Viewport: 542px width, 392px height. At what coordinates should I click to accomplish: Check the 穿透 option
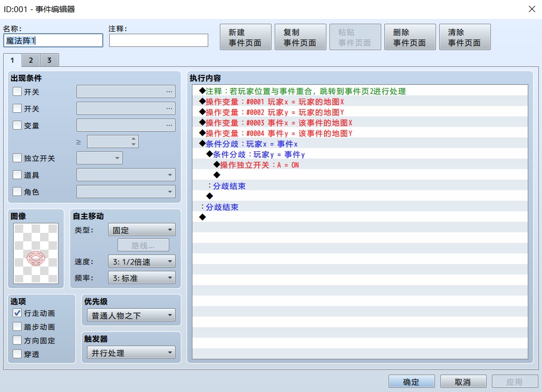pyautogui.click(x=17, y=354)
